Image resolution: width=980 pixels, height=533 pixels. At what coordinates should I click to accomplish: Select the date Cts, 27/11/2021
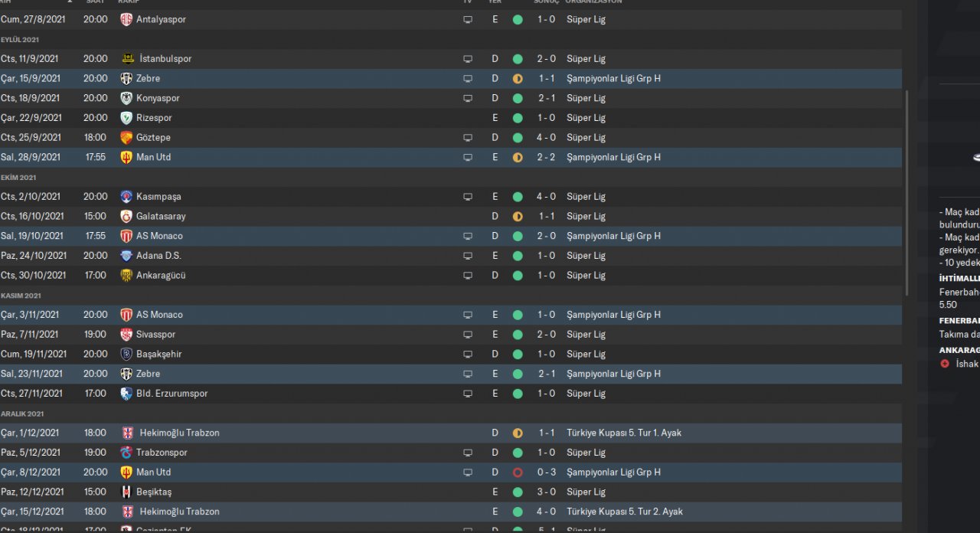click(31, 394)
